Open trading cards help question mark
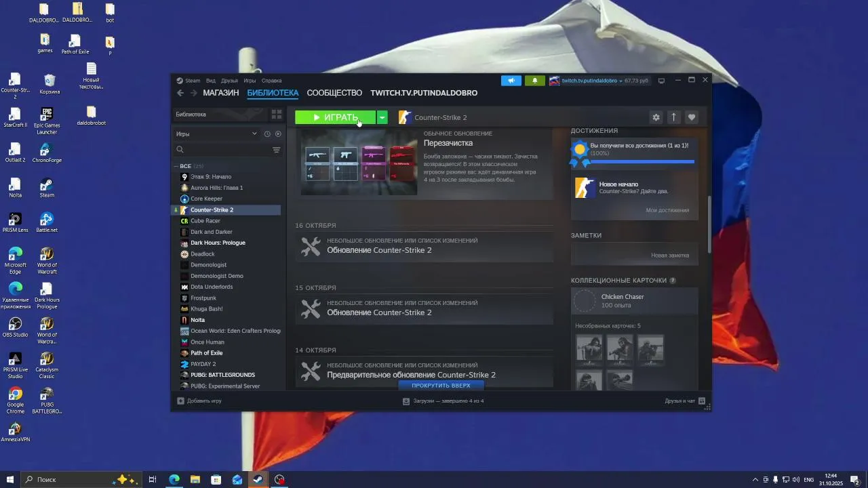868x488 pixels. (673, 281)
